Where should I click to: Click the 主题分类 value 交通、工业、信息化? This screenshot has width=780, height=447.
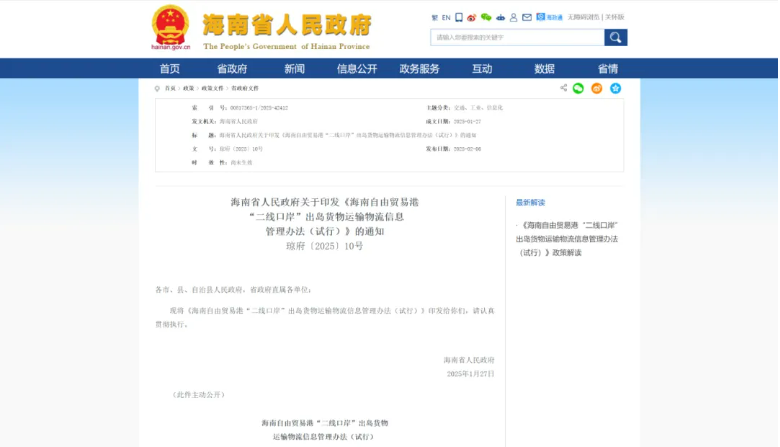[478, 108]
